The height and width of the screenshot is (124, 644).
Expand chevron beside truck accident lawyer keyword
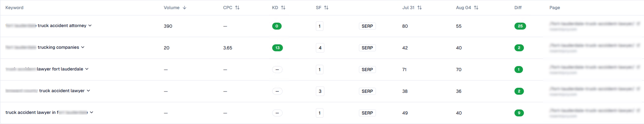[x=88, y=91]
